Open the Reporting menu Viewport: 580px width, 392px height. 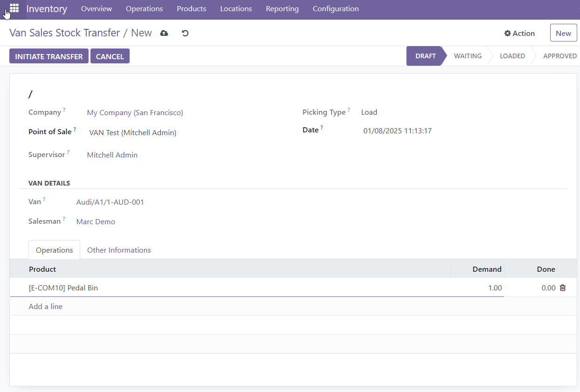[282, 9]
